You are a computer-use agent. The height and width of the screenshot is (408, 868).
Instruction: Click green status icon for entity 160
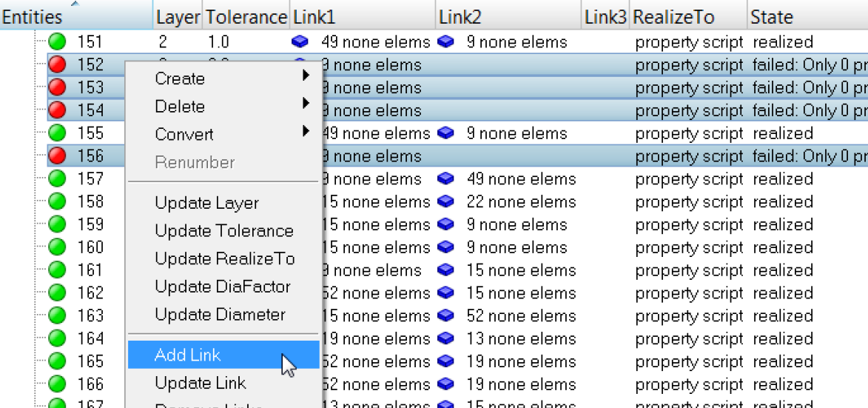pyautogui.click(x=58, y=247)
